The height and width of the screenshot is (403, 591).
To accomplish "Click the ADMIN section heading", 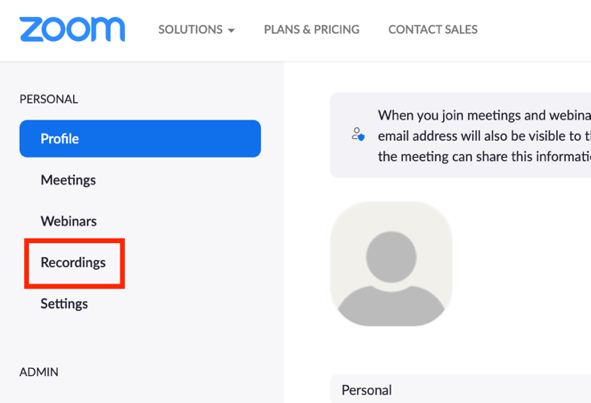I will click(x=39, y=372).
